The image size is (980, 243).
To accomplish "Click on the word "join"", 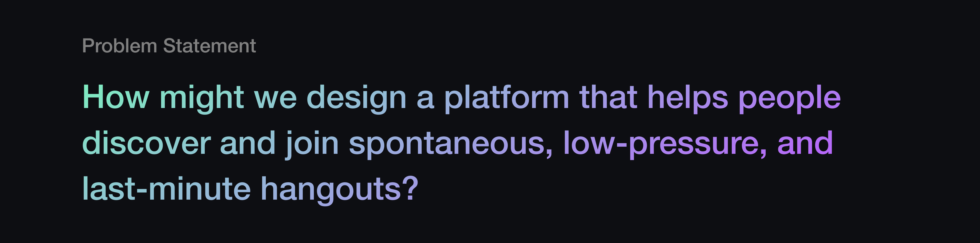I will pyautogui.click(x=312, y=143).
